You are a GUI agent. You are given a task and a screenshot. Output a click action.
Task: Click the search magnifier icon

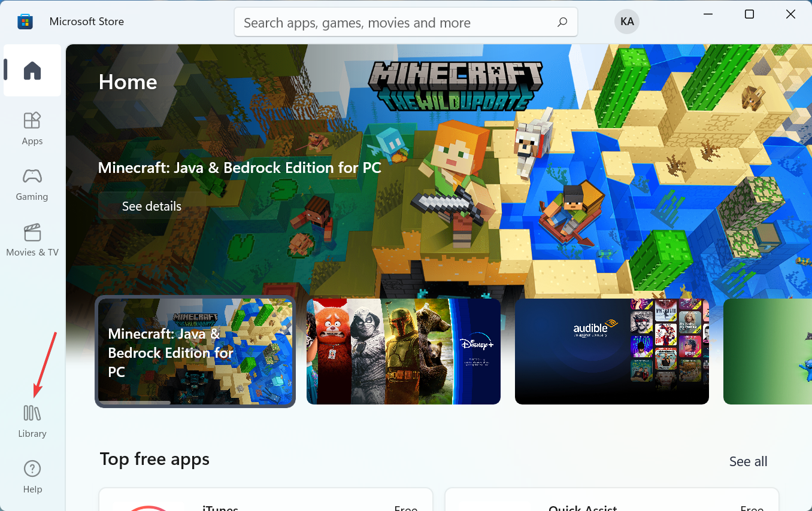pos(562,23)
